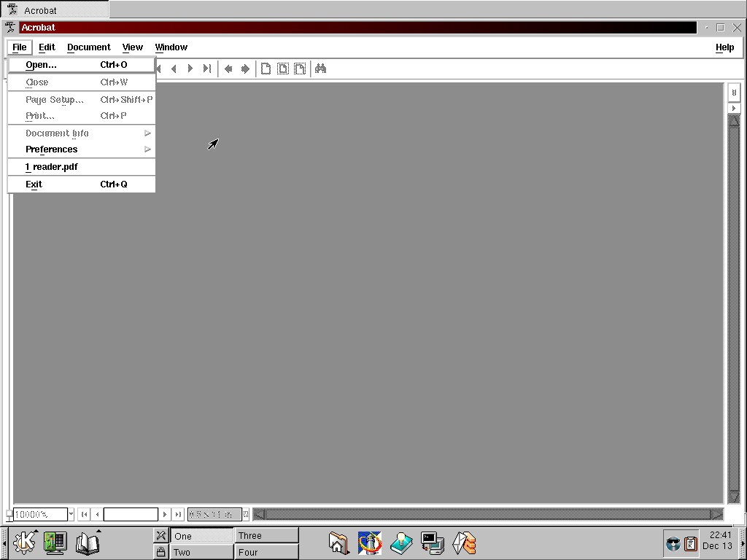Open recent file 1 reader.pdf

click(51, 167)
